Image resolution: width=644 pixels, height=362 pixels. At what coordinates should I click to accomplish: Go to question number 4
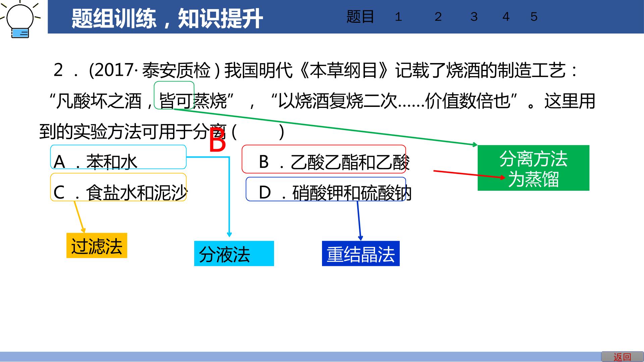pyautogui.click(x=506, y=17)
